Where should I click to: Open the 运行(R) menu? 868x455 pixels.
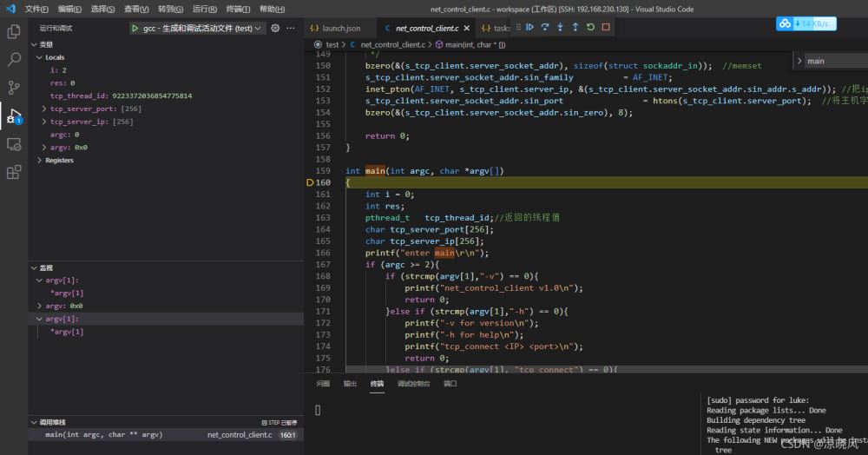(x=205, y=9)
